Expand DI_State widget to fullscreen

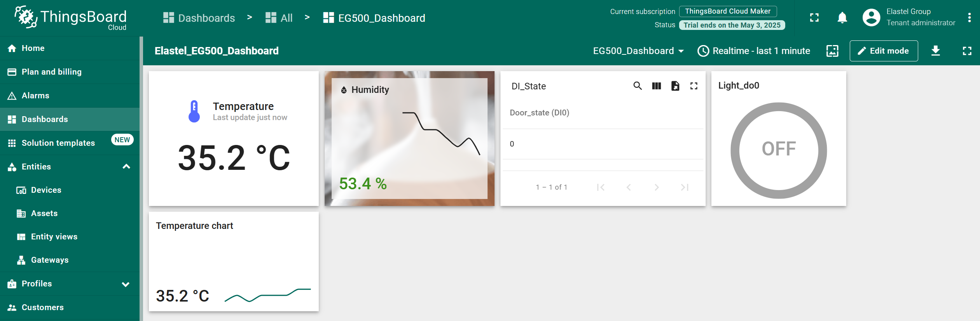tap(694, 86)
